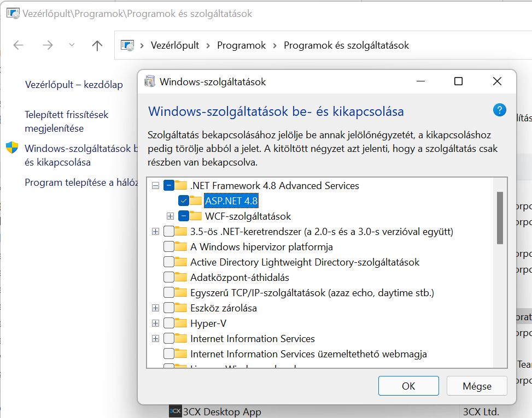This screenshot has height=418, width=532.
Task: Select Active Directory Lightweight Directory-szolgáltatások label
Action: click(305, 262)
